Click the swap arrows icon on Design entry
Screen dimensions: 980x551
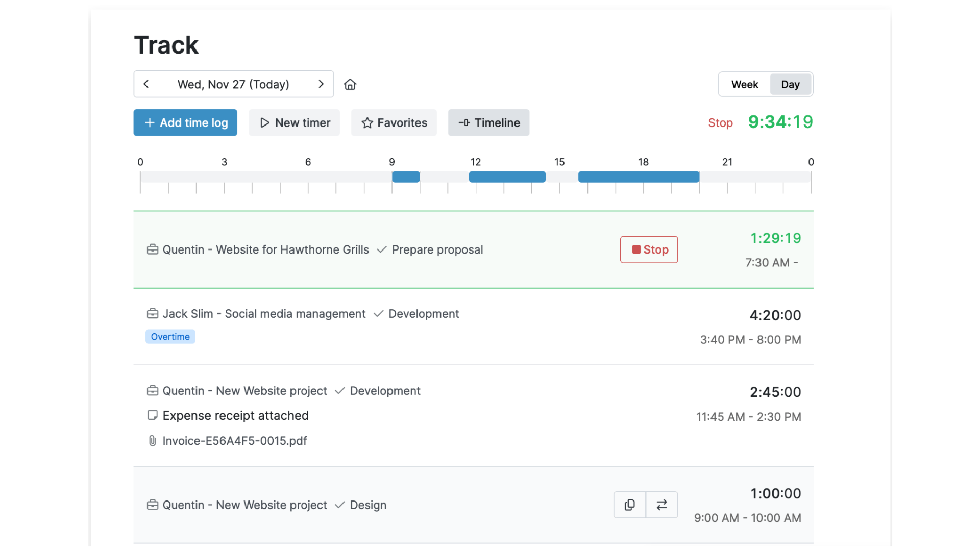point(662,505)
